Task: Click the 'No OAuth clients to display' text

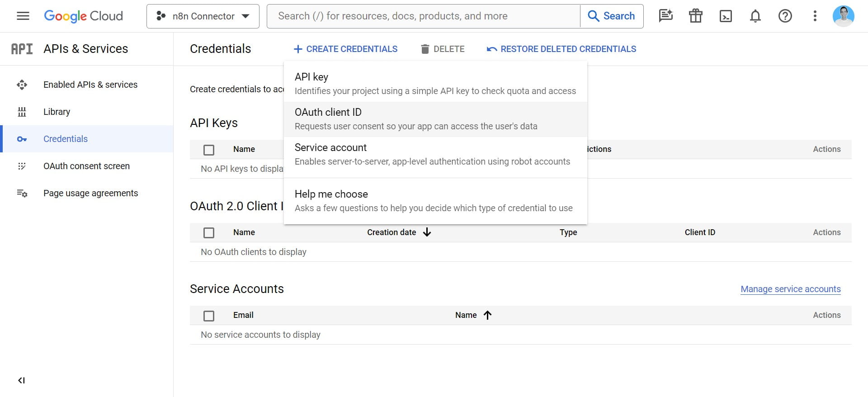Action: click(x=254, y=252)
